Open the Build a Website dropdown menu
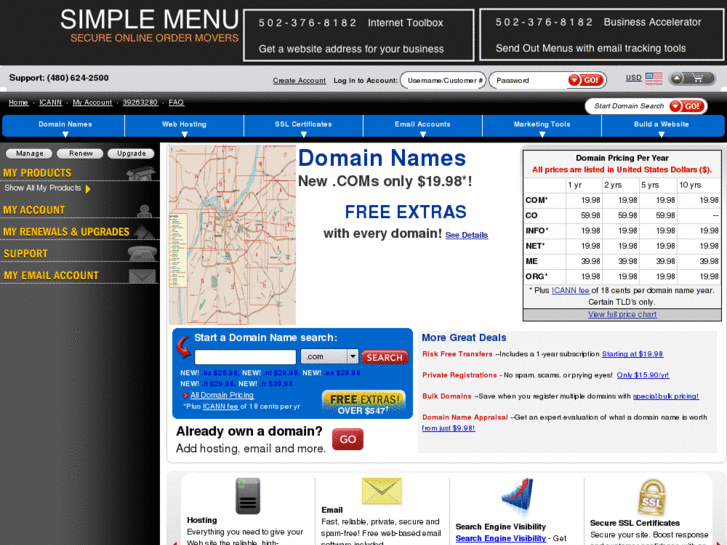 (x=662, y=126)
